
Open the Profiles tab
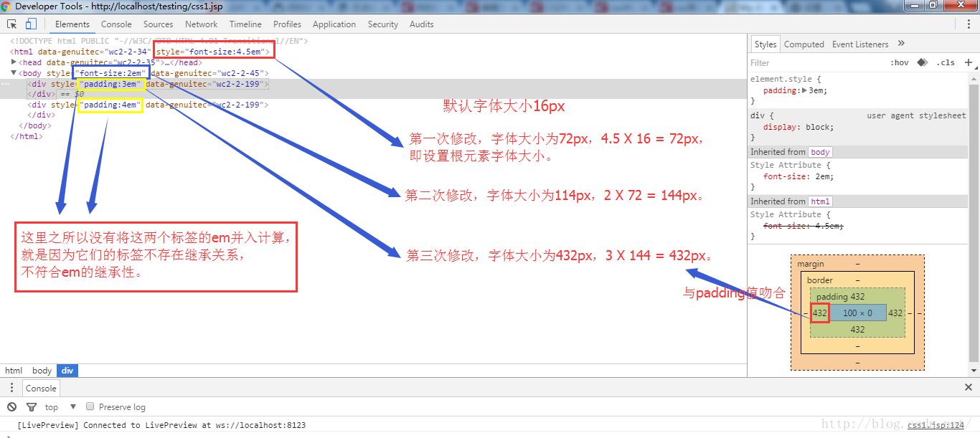click(288, 24)
